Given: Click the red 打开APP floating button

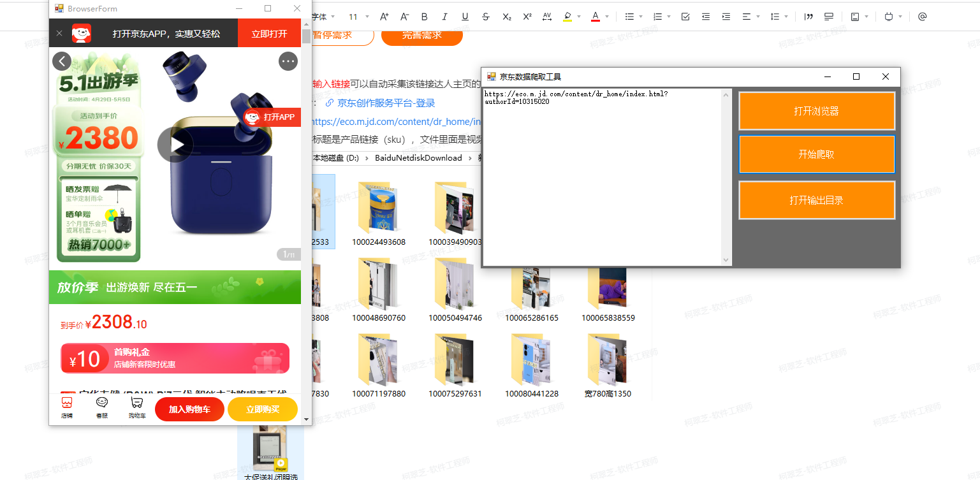Looking at the screenshot, I should click(272, 117).
